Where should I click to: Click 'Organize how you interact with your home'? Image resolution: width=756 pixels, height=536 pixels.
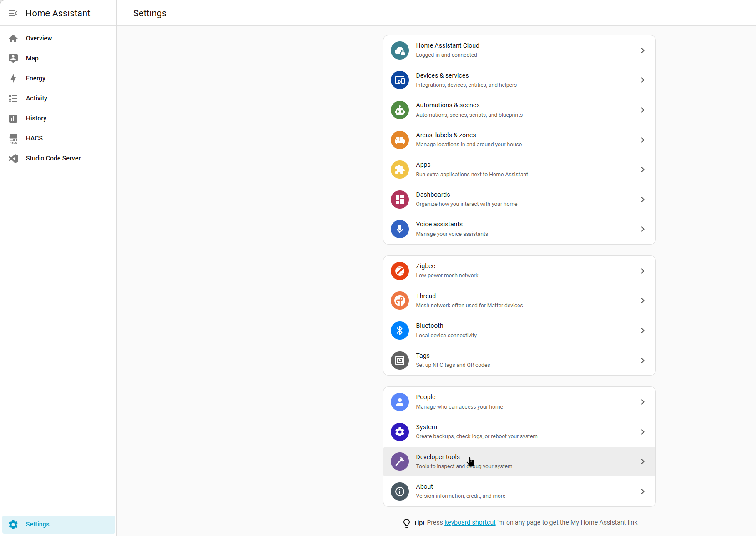pyautogui.click(x=466, y=204)
